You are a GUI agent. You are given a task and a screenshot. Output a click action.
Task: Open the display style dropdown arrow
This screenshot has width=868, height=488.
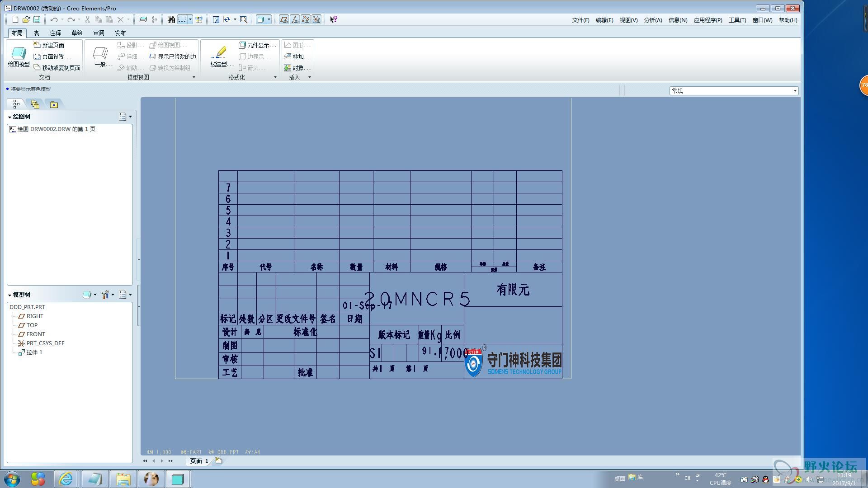coord(269,19)
